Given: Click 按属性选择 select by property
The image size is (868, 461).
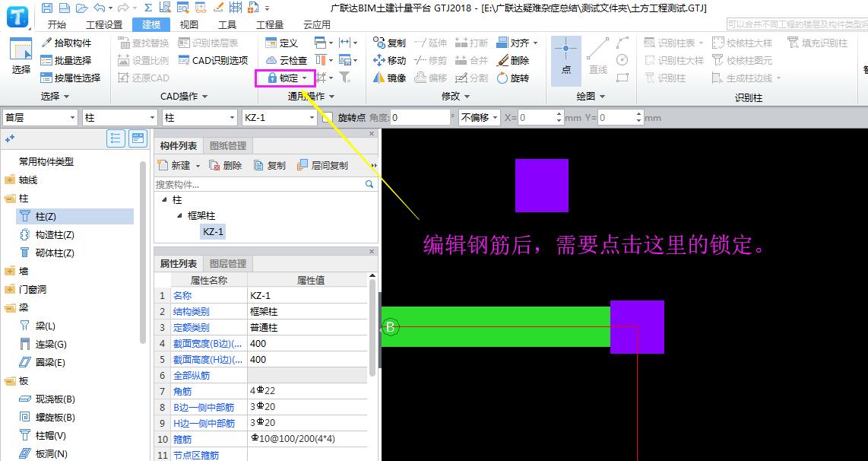Looking at the screenshot, I should [x=71, y=78].
